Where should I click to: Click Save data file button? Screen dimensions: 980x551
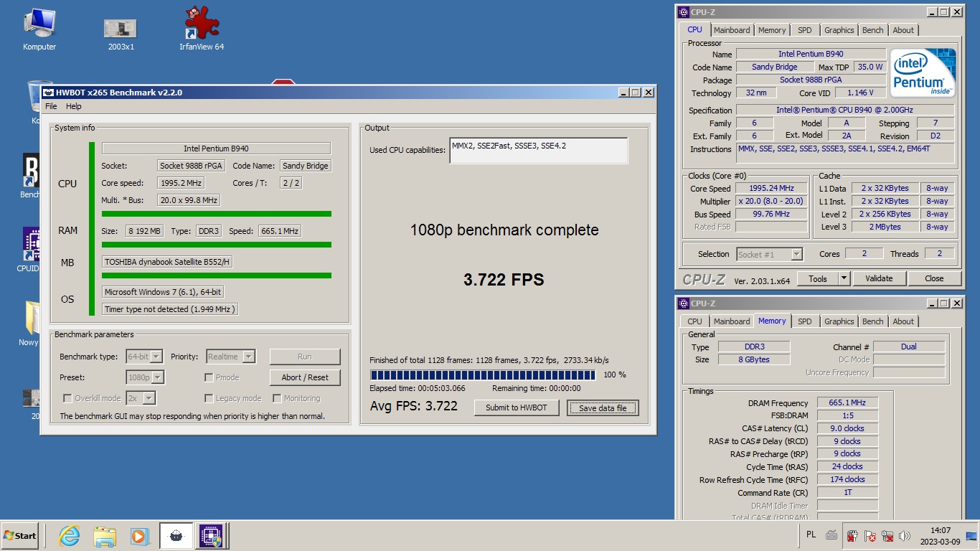point(603,408)
